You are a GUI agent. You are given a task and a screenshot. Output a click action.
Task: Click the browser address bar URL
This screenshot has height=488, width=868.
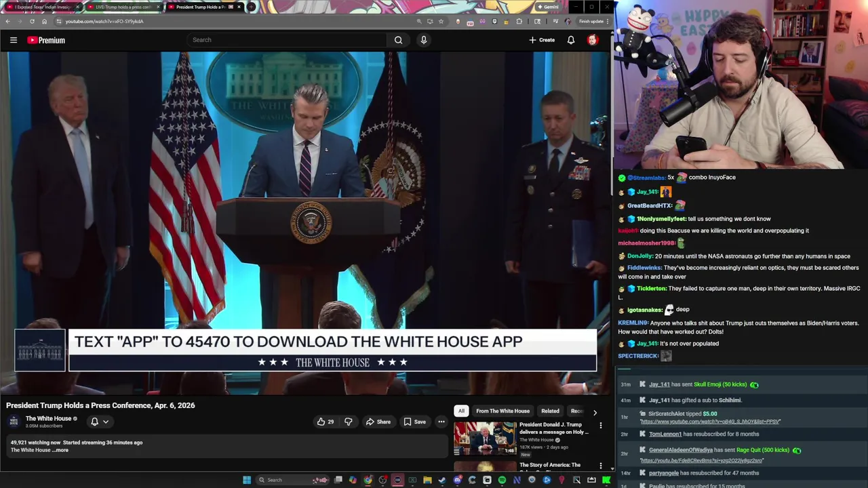coord(104,21)
